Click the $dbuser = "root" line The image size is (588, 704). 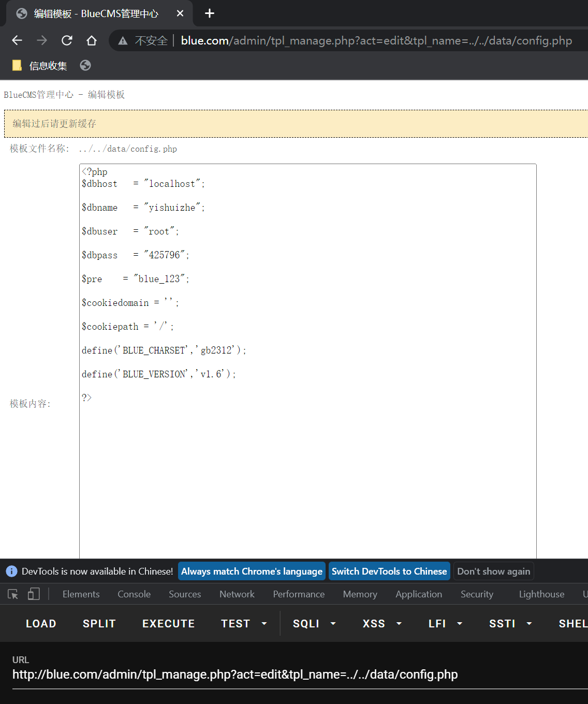tap(130, 231)
